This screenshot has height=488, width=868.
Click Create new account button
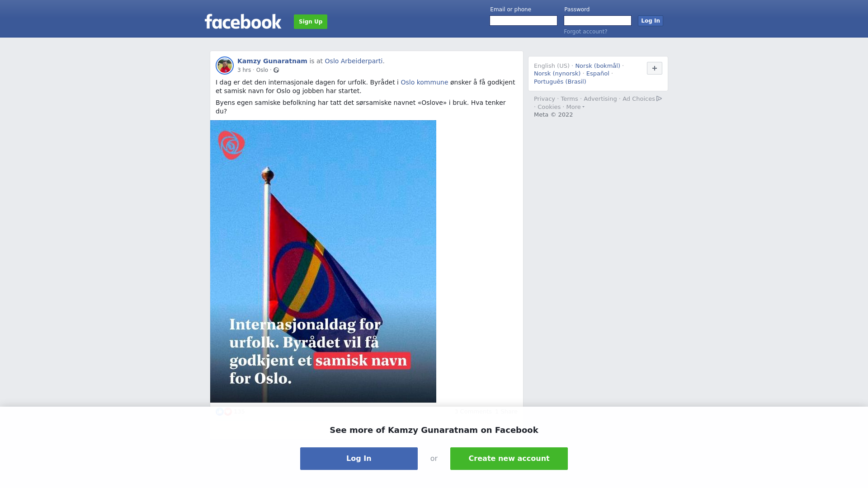pyautogui.click(x=509, y=459)
